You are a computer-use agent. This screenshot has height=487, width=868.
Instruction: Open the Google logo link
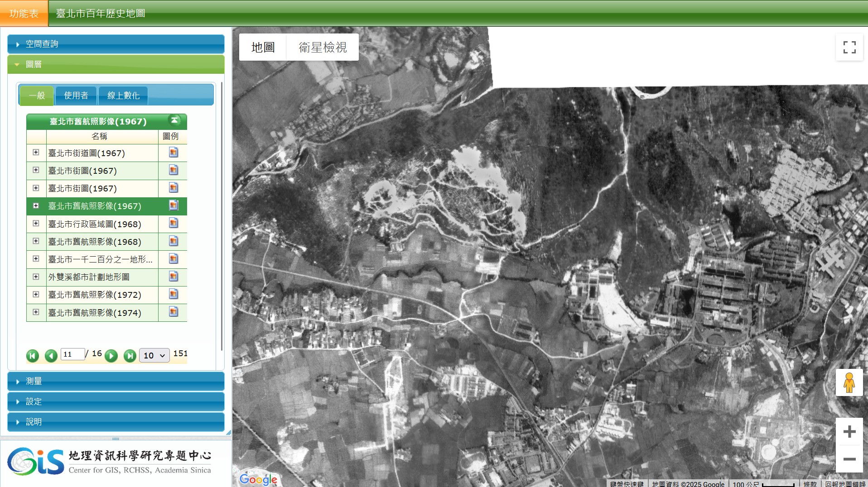click(x=258, y=479)
